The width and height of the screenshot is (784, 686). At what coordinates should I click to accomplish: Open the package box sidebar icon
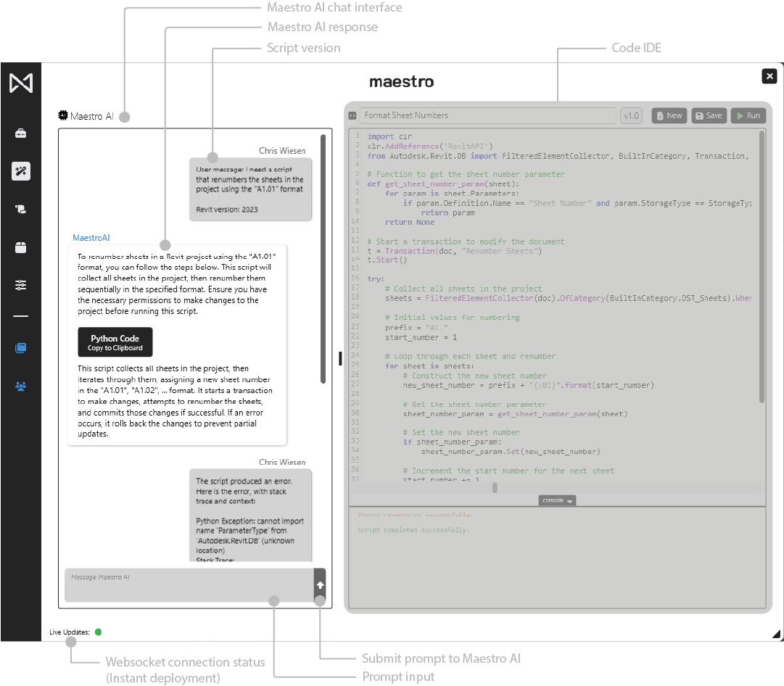pyautogui.click(x=21, y=247)
